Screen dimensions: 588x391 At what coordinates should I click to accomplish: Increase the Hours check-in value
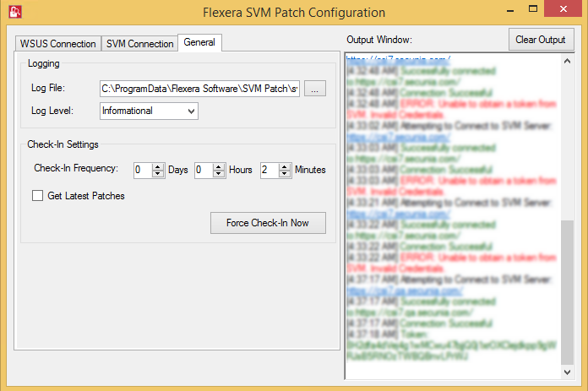[x=219, y=166]
